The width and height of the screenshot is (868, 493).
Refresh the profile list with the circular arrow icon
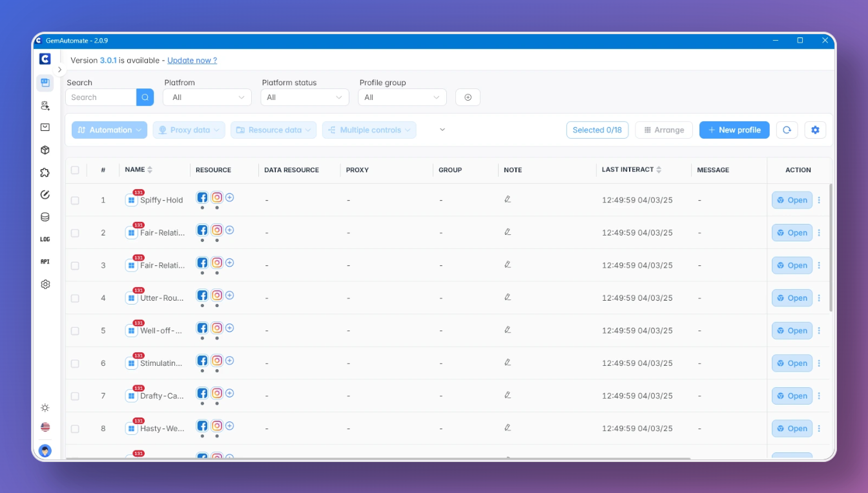pos(787,130)
